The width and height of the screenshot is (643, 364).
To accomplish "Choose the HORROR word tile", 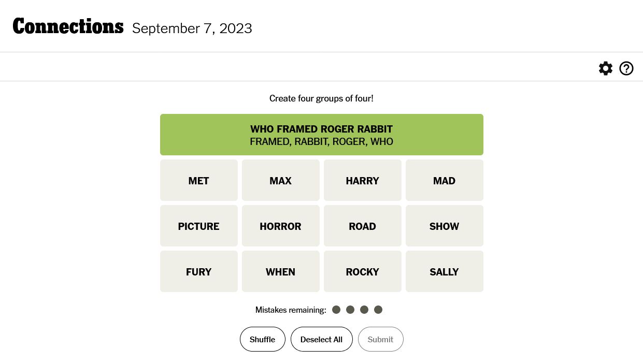I will tap(281, 226).
